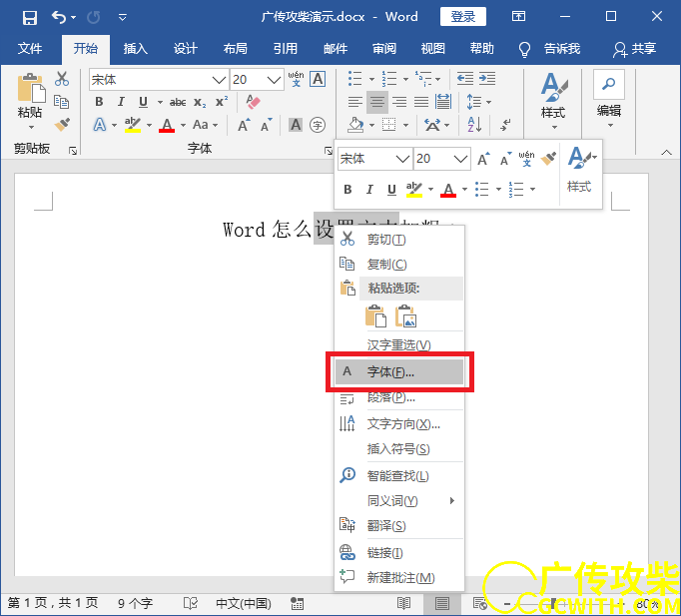This screenshot has width=681, height=616.
Task: Switch to the 引用 ribbon tab
Action: [285, 48]
